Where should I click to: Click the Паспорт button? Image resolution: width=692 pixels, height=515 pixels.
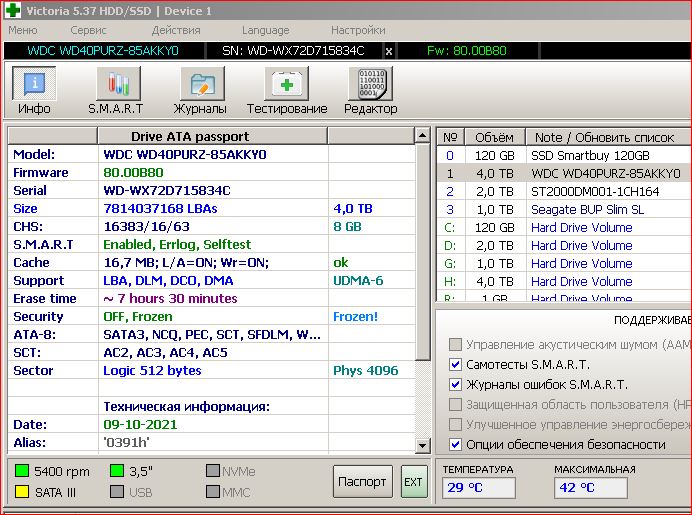click(362, 481)
